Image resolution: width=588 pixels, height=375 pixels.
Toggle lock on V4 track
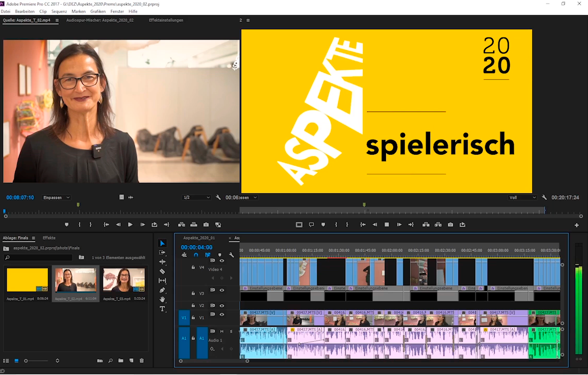[193, 267]
